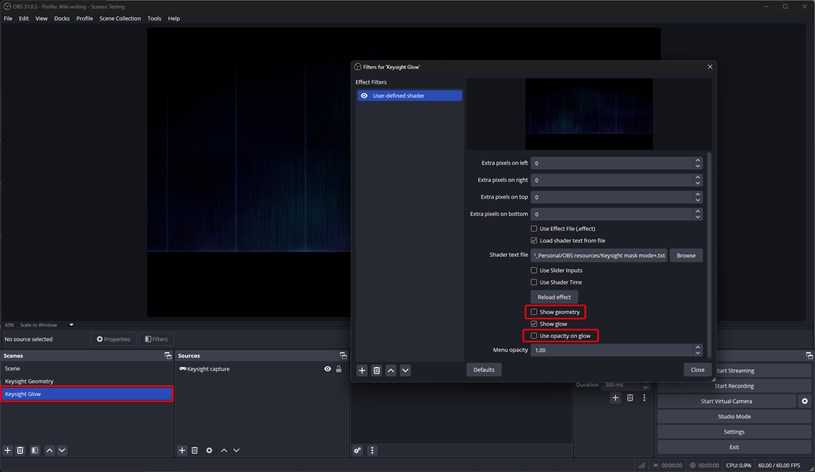Image resolution: width=815 pixels, height=472 pixels.
Task: Decrease Extra pixels on right value
Action: [698, 183]
